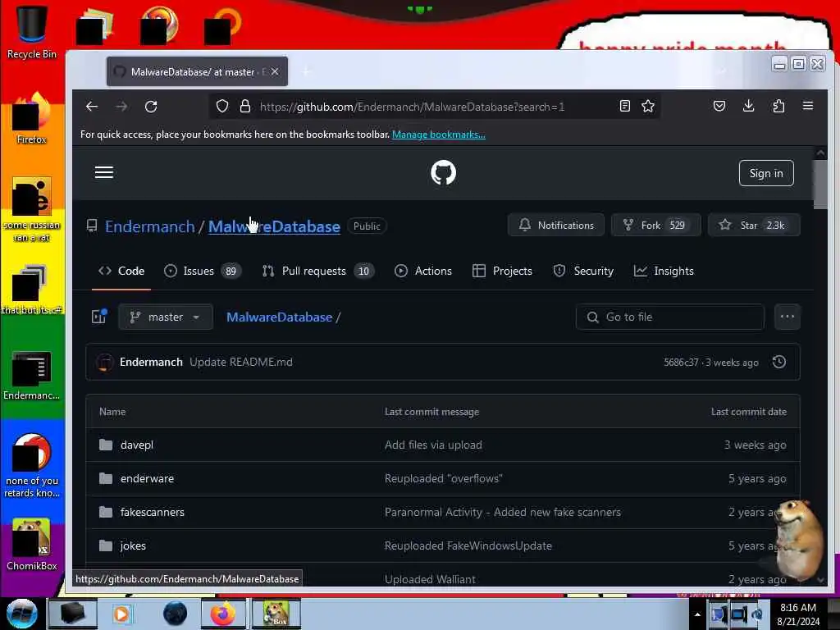Fork the repository with Fork button
Viewport: 840px width, 630px height.
click(655, 225)
